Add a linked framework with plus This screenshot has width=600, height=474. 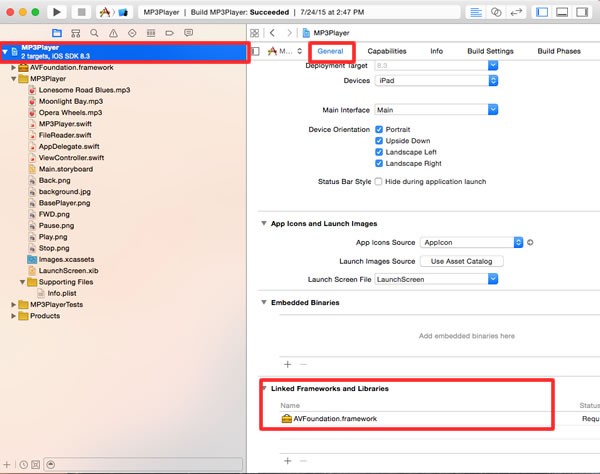click(287, 461)
